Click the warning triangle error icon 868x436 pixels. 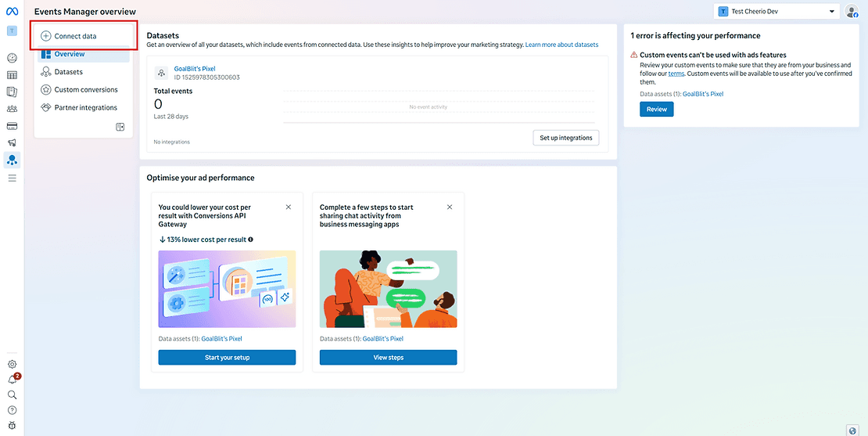pyautogui.click(x=634, y=55)
